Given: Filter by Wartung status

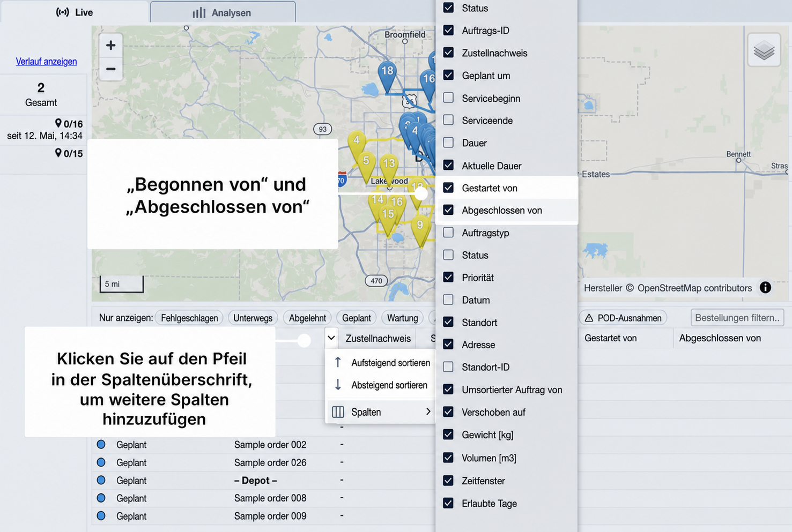Looking at the screenshot, I should [402, 318].
